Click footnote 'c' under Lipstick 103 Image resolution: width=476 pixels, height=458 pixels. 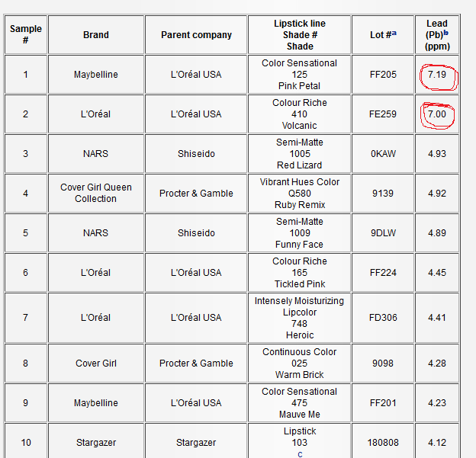(x=300, y=454)
